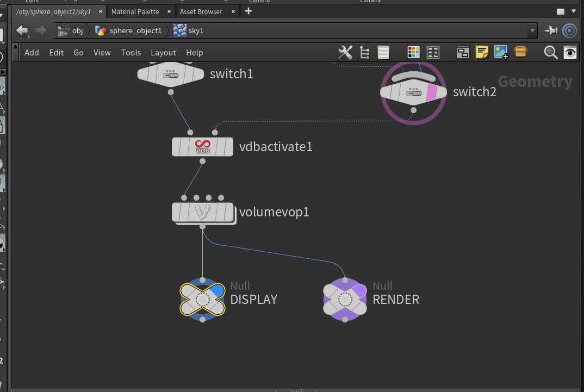Image resolution: width=584 pixels, height=392 pixels.
Task: Toggle the purple render flag on RENDER
Action: click(360, 290)
